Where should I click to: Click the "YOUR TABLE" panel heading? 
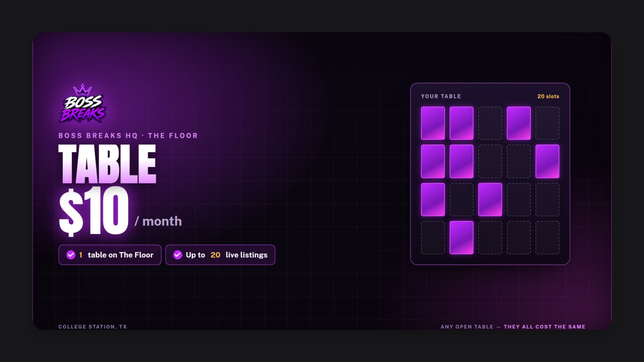point(441,96)
